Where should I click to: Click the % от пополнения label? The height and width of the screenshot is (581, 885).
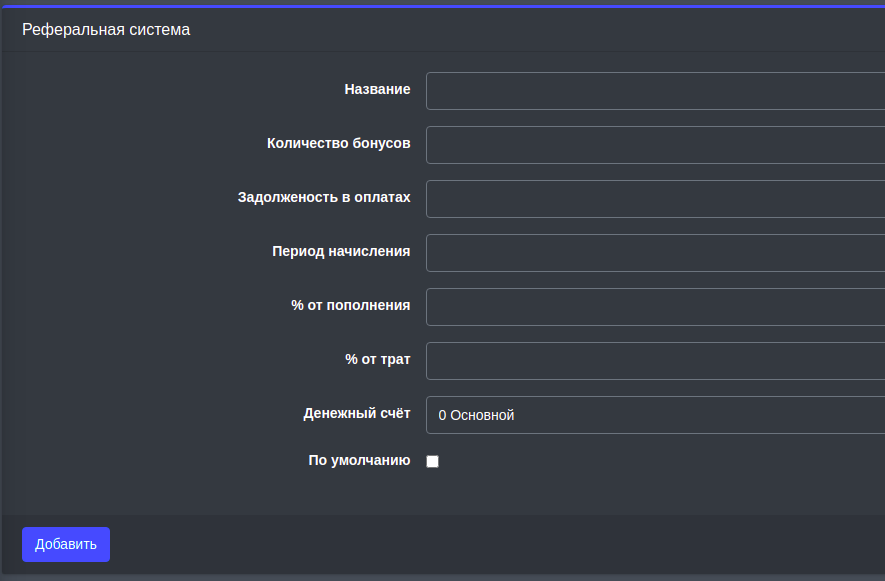[x=350, y=305]
